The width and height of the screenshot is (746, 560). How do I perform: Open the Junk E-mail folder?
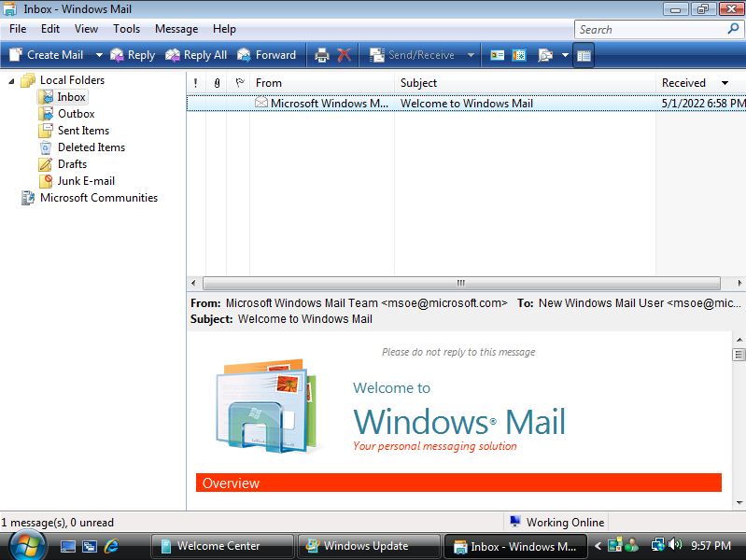86,181
